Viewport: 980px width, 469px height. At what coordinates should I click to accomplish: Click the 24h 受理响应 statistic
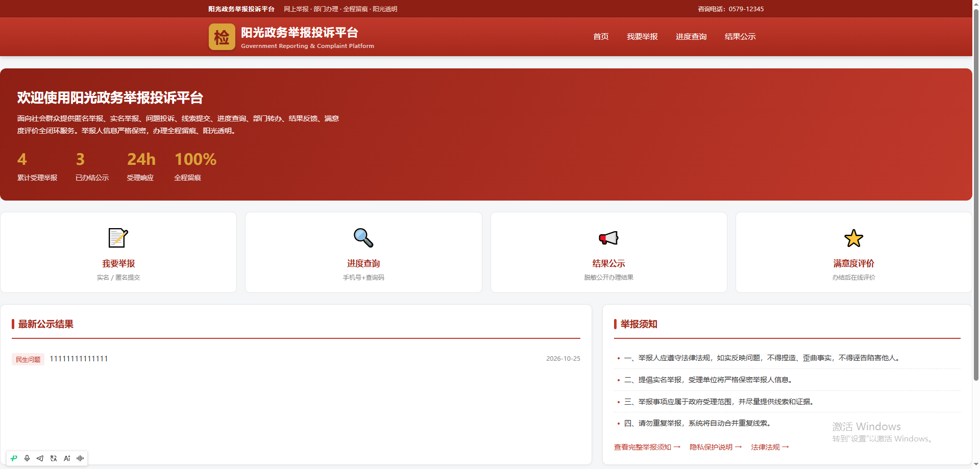point(141,166)
